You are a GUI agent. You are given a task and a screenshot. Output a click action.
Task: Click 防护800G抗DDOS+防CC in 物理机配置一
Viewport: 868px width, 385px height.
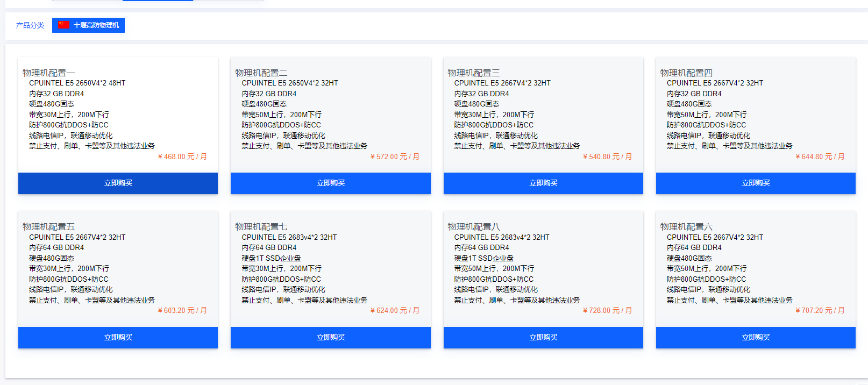point(69,125)
